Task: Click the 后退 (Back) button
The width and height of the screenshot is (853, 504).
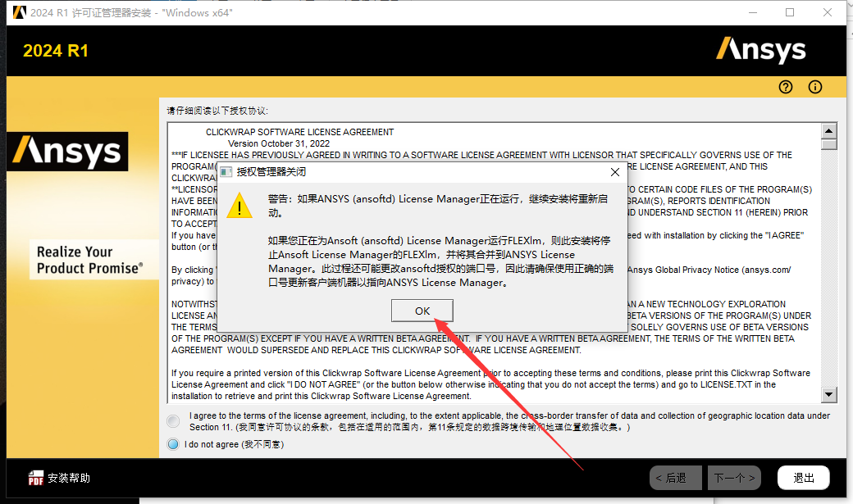Action: (676, 478)
